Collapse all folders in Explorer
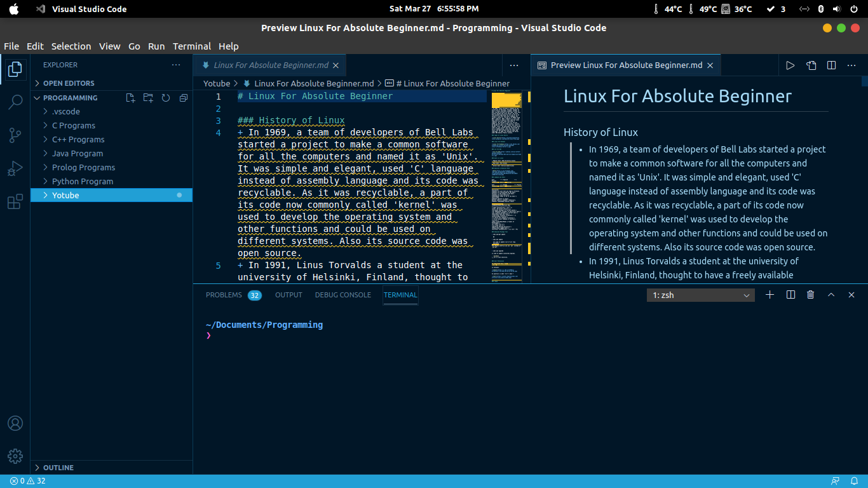Screen dimensions: 868x488 click(x=184, y=98)
